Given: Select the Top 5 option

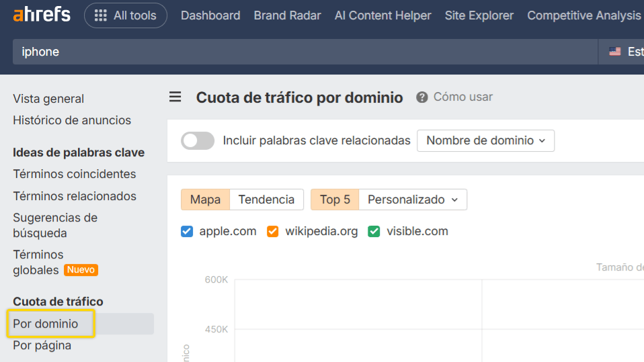Looking at the screenshot, I should click(x=335, y=199).
